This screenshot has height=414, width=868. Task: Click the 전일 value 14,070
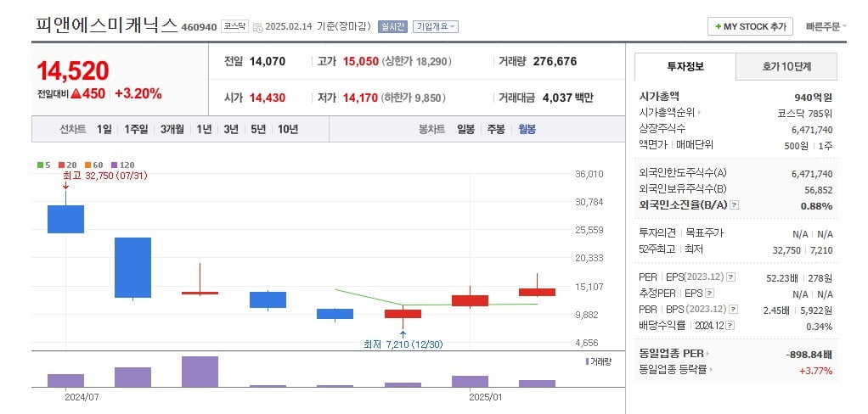(268, 61)
